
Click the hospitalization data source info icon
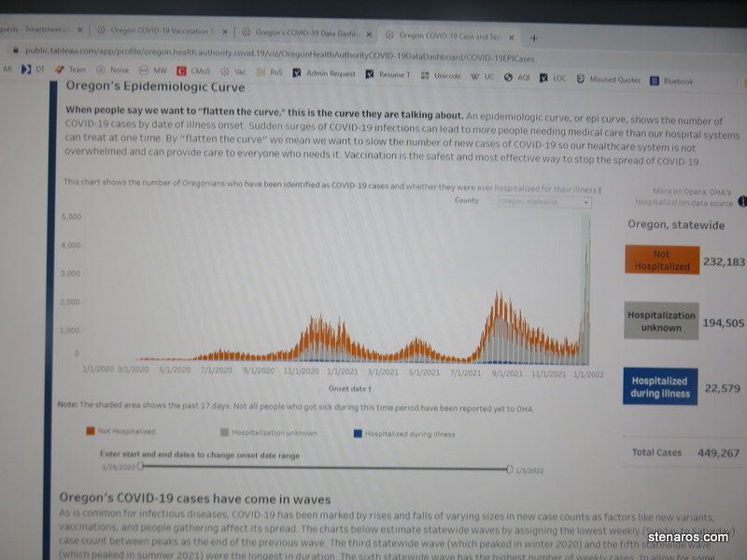click(x=742, y=202)
